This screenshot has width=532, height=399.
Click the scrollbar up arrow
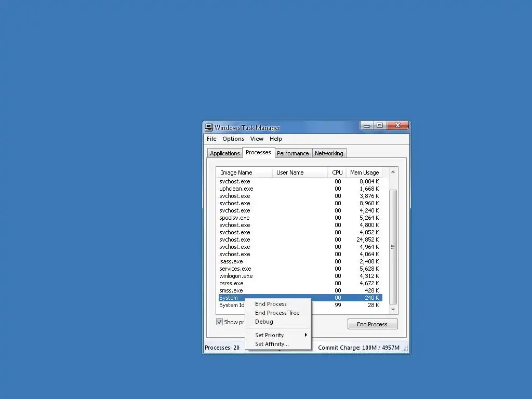click(x=393, y=172)
